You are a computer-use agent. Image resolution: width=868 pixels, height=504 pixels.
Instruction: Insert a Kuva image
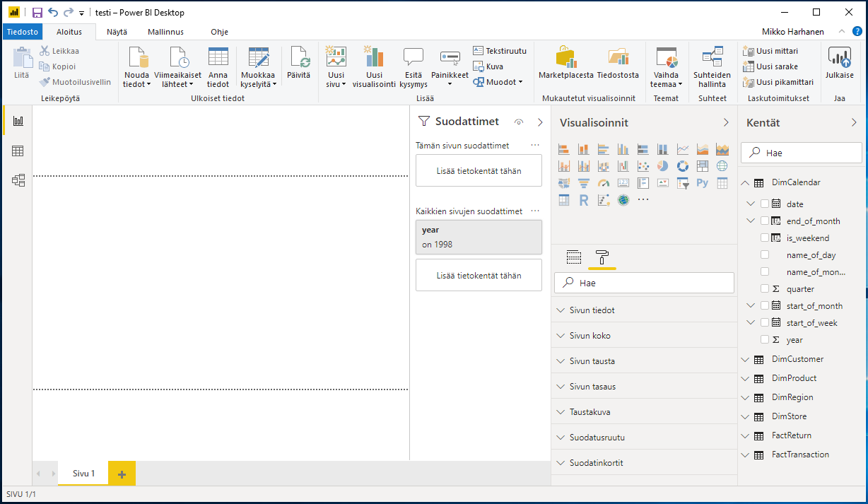[x=488, y=66]
